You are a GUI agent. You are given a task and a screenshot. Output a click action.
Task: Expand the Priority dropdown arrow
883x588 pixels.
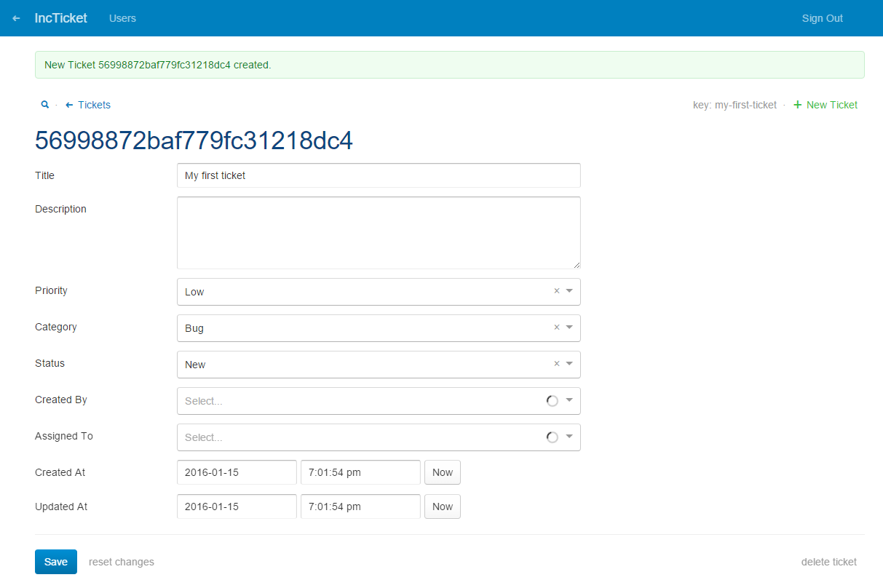pyautogui.click(x=569, y=291)
